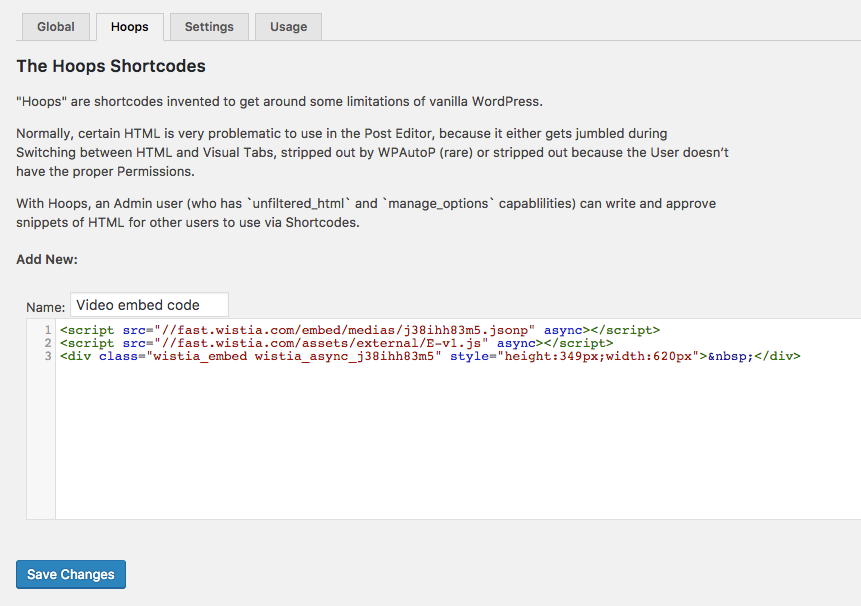Viewport: 861px width, 606px height.
Task: Click the first script line with jsonp source
Action: [360, 330]
